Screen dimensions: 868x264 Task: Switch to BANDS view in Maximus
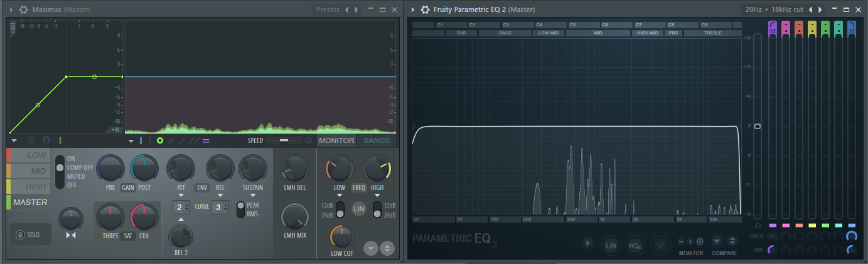pos(377,140)
